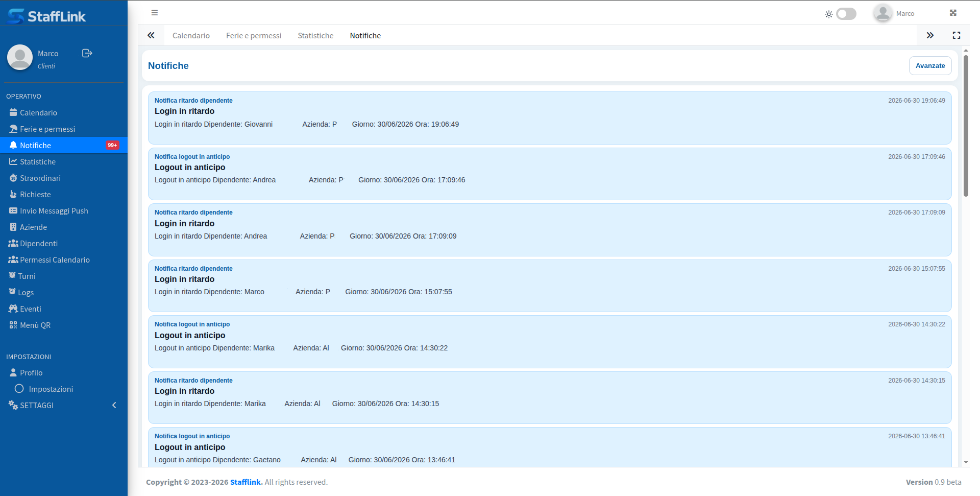Click the vertical scrollbar thumb
This screenshot has width=980, height=496.
pos(966,126)
